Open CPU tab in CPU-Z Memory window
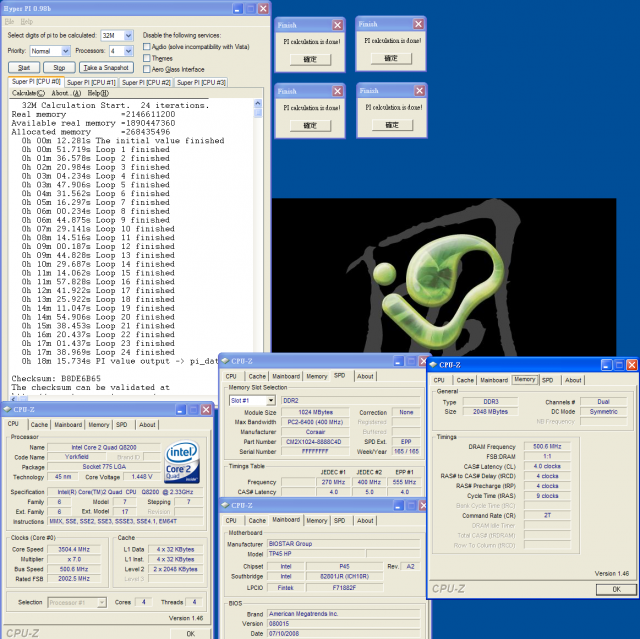Viewport: 640px width, 639px height. click(439, 380)
